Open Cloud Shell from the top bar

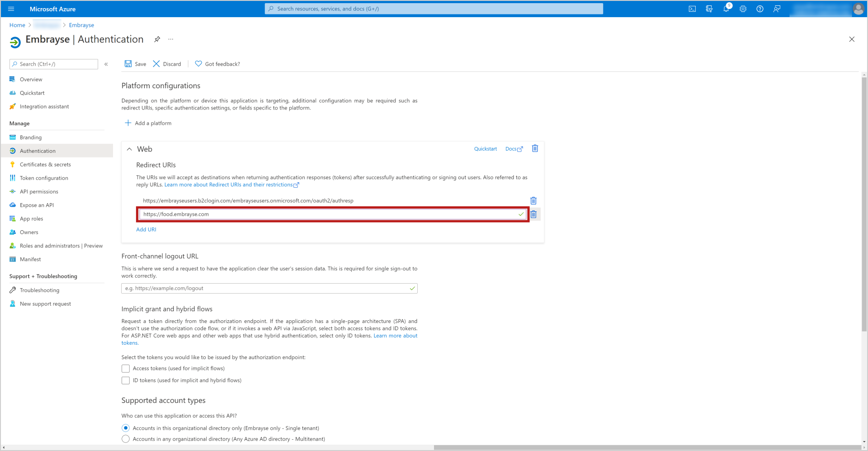(692, 9)
